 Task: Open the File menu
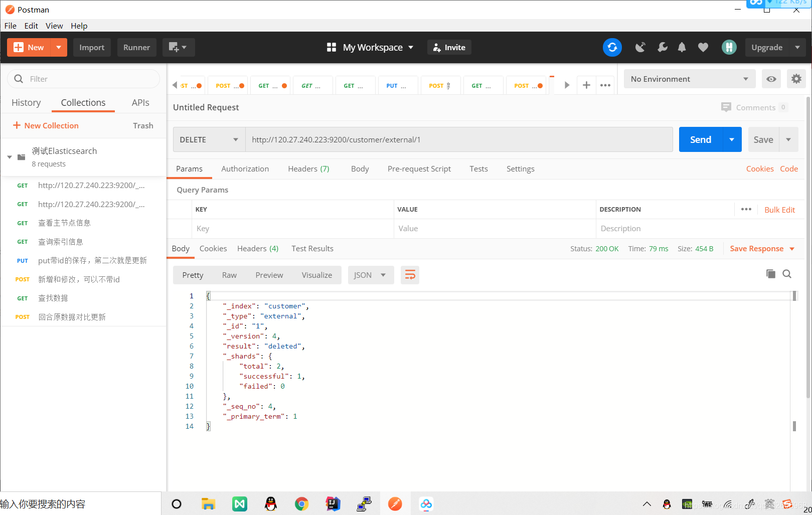(11, 26)
